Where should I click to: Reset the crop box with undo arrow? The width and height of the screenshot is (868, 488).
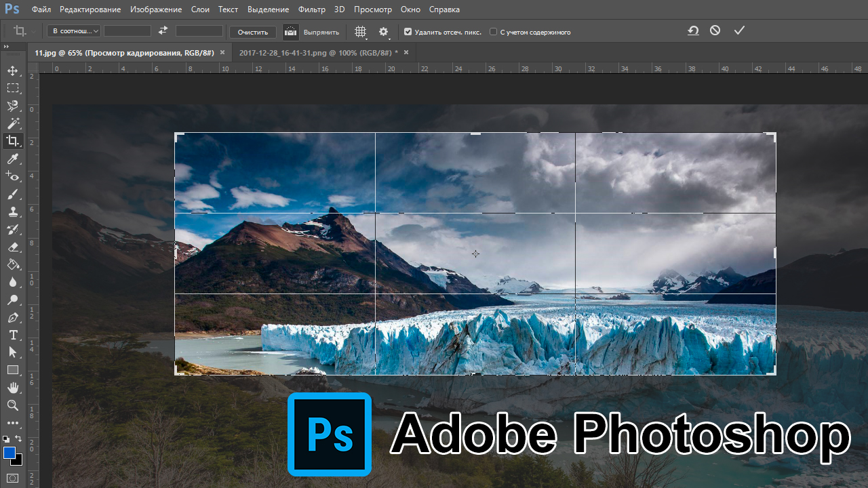[x=693, y=30]
